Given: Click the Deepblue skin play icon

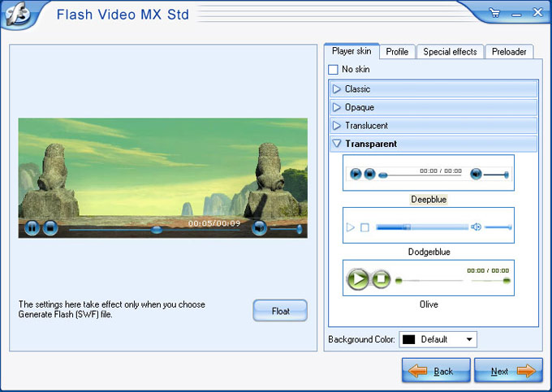Looking at the screenshot, I should 356,174.
